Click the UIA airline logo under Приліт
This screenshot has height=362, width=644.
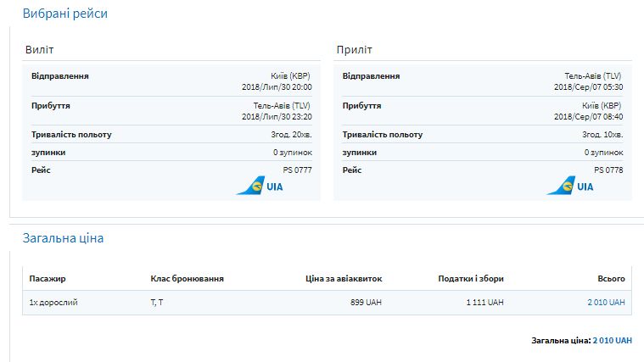(570, 187)
